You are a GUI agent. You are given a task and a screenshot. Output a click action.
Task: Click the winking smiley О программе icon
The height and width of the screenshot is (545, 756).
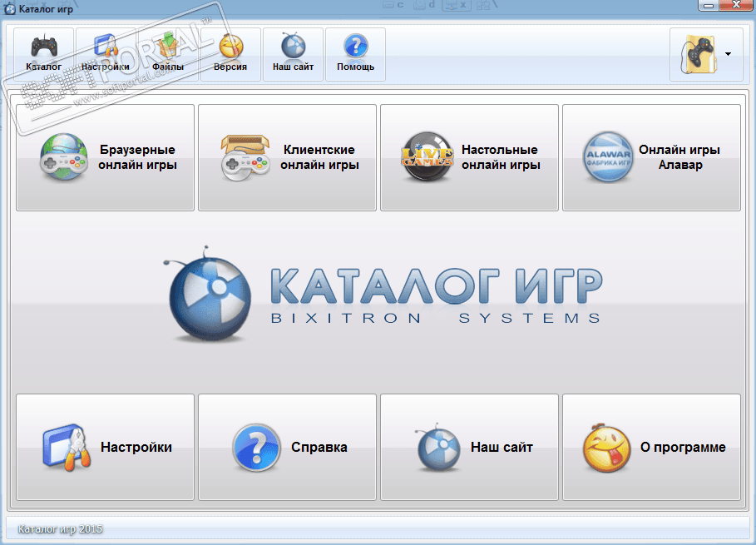(606, 448)
